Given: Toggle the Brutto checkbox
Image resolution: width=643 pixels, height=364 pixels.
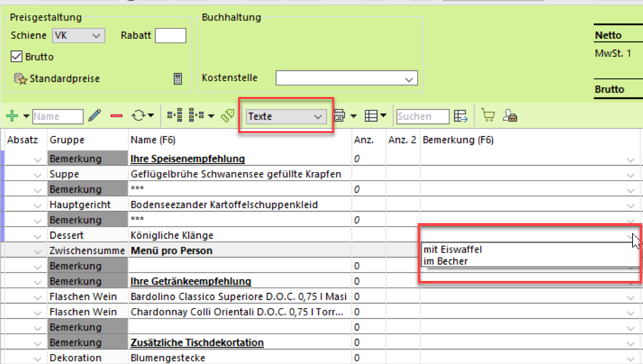Looking at the screenshot, I should point(17,57).
